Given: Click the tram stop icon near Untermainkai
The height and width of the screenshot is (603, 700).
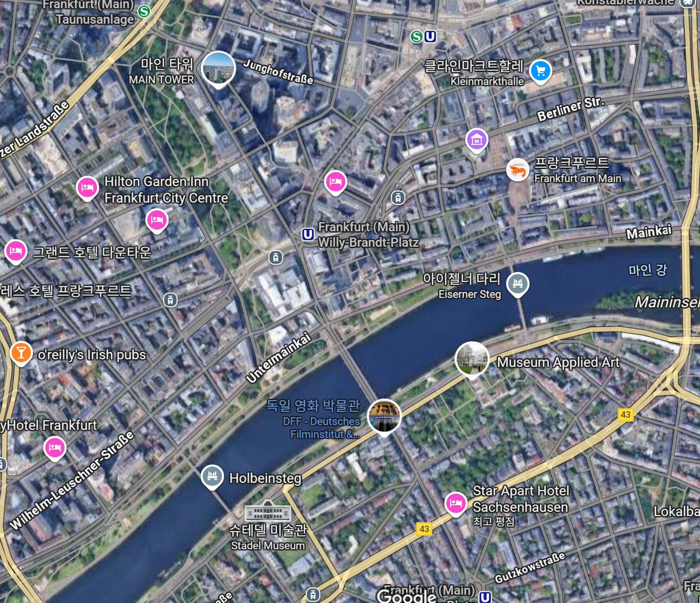Looking at the screenshot, I should [276, 257].
